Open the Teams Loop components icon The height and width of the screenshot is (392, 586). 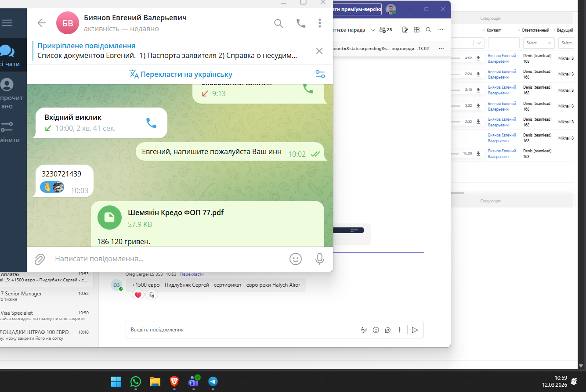(387, 330)
